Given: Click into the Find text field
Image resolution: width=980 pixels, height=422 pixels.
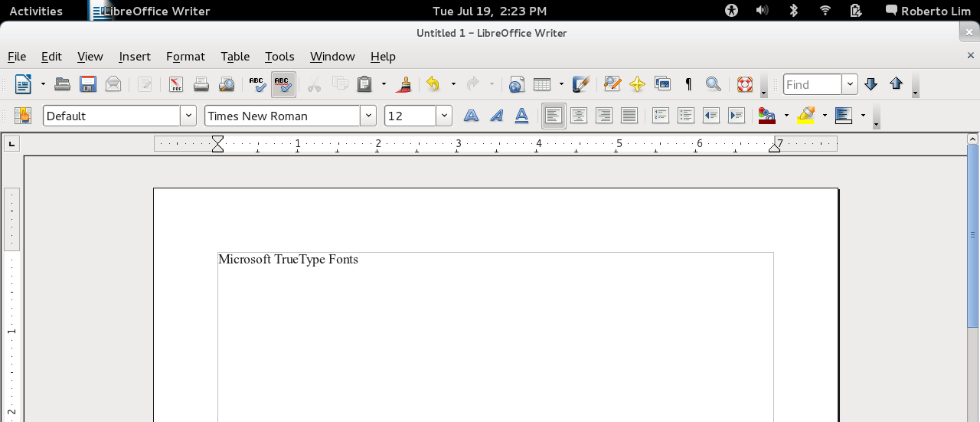Looking at the screenshot, I should tap(812, 84).
